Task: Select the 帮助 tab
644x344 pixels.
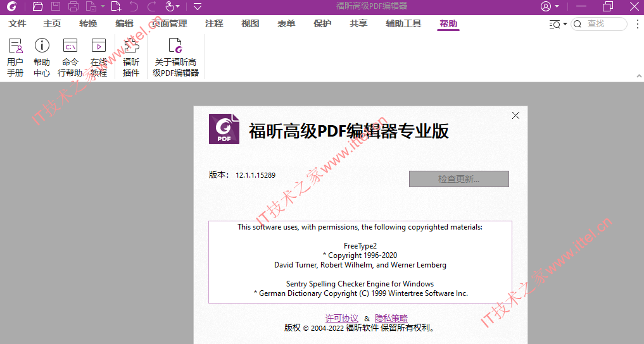Action: coord(448,24)
